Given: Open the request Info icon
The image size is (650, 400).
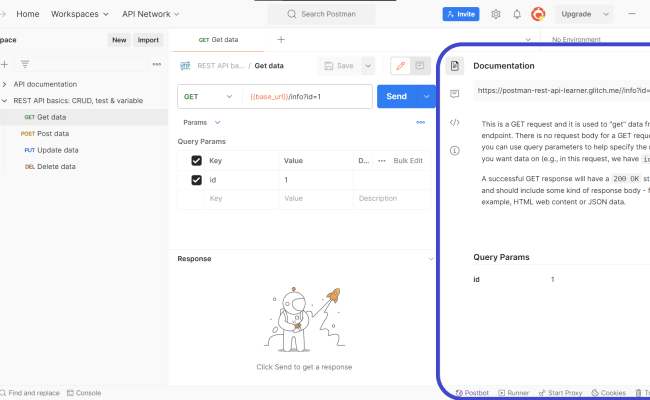Looking at the screenshot, I should click(x=455, y=150).
